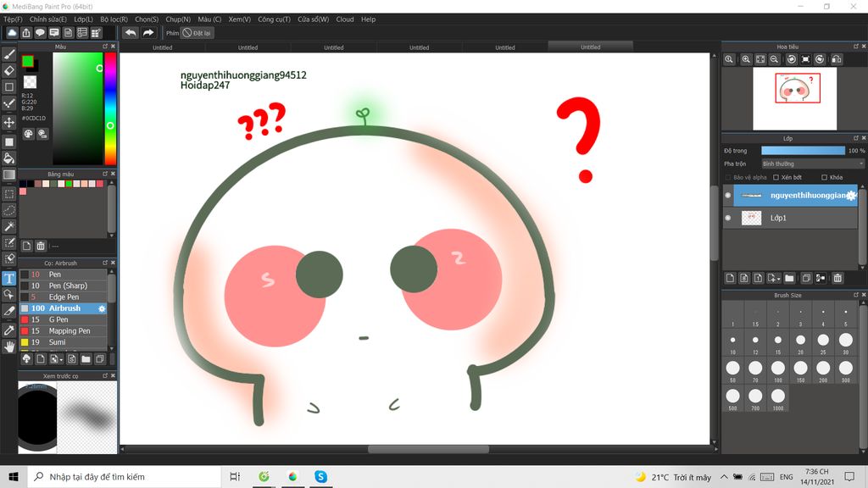Select the Pen (Sharp) brush
The image size is (868, 488).
[64, 286]
